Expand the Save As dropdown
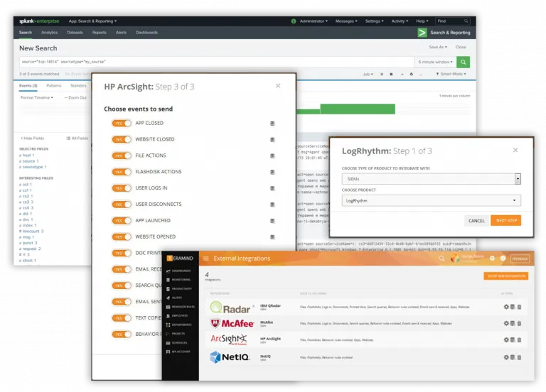This screenshot has width=546, height=392. point(438,47)
